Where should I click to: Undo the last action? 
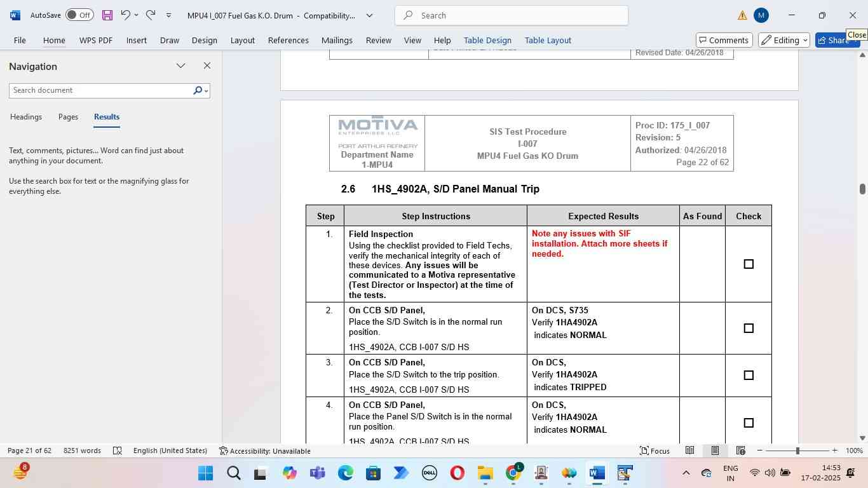pyautogui.click(x=125, y=15)
